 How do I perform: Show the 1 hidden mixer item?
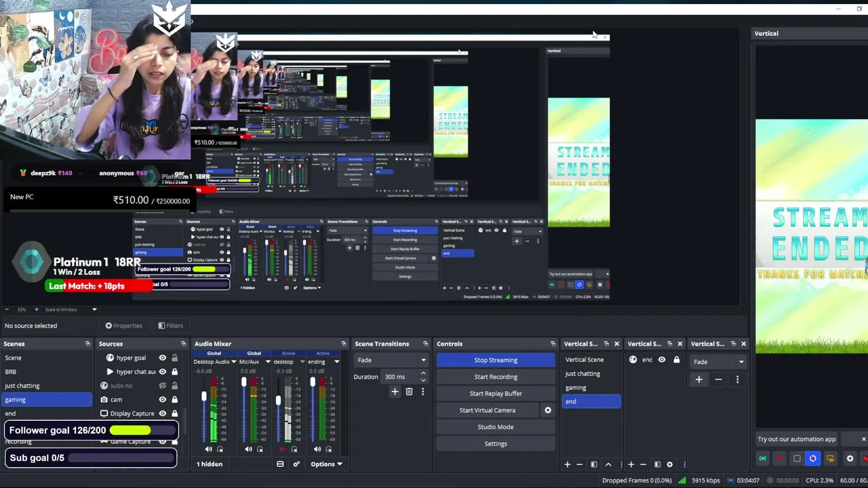[210, 464]
